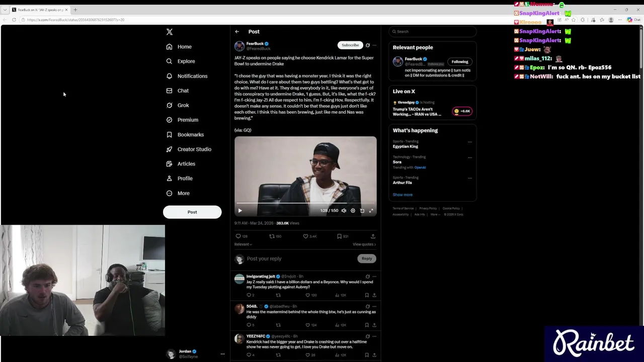Open options for Egyptian King trend
The height and width of the screenshot is (362, 644).
click(470, 142)
